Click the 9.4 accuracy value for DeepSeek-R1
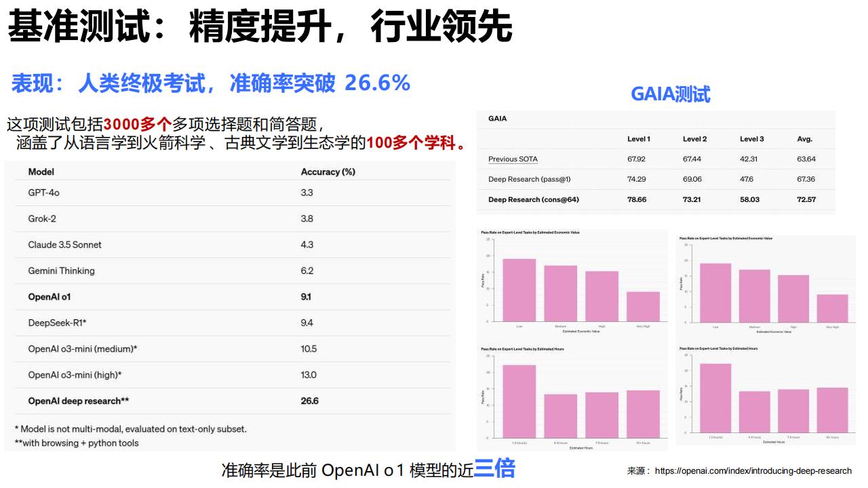The height and width of the screenshot is (488, 868). coord(307,323)
